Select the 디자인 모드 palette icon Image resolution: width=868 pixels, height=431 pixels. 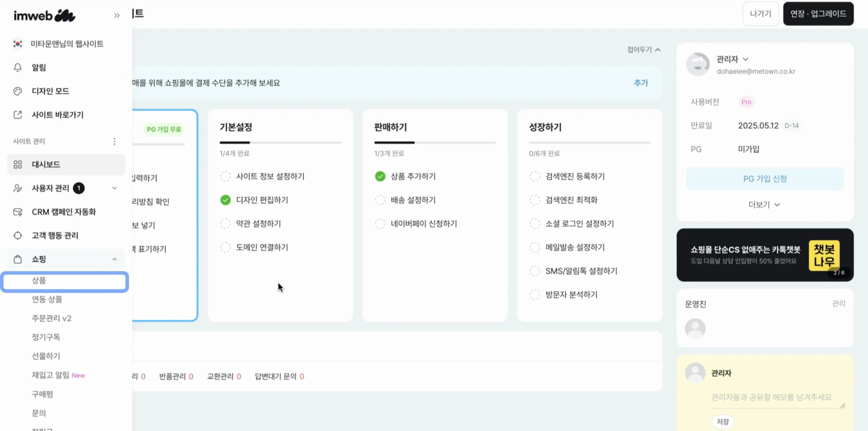pos(17,91)
